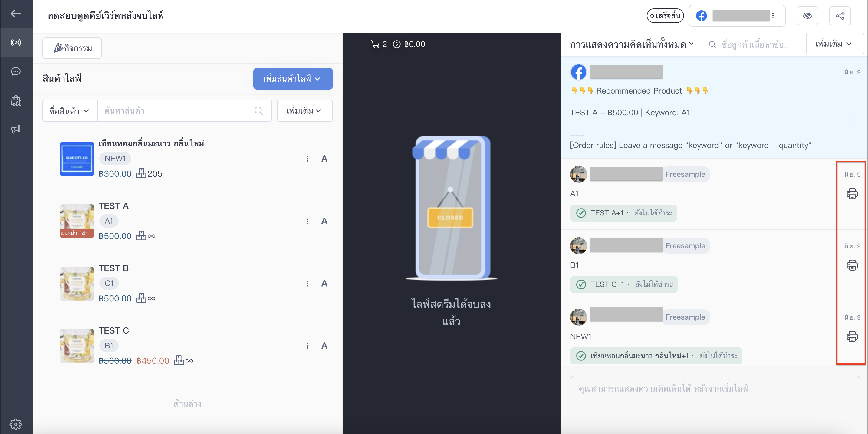The image size is (868, 434).
Task: Open three-dot menu for NEW1 product
Action: [307, 159]
